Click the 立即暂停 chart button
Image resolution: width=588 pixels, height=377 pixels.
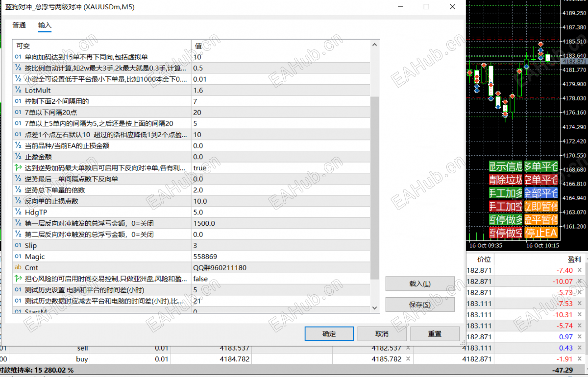(x=541, y=206)
